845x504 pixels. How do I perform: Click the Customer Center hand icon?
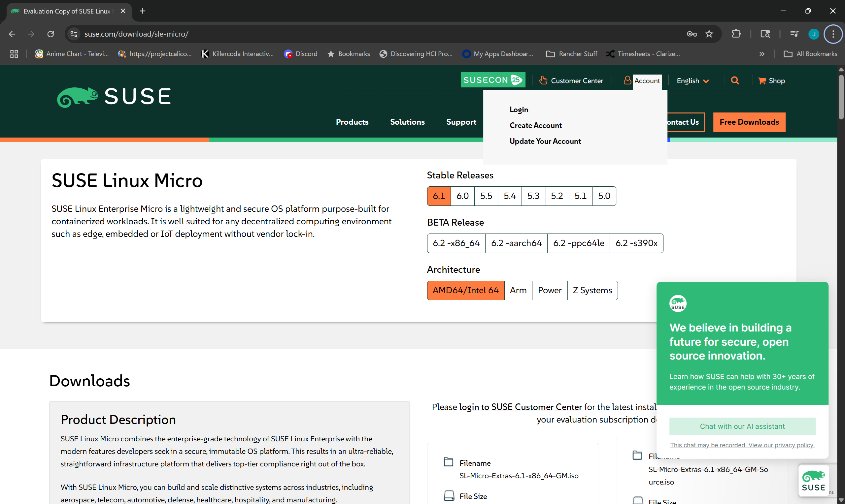click(x=543, y=80)
